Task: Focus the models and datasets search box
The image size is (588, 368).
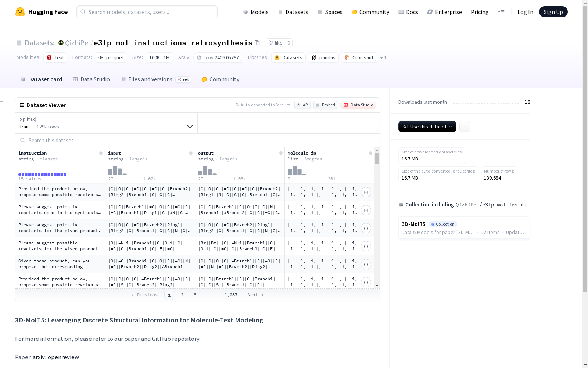Action: pyautogui.click(x=147, y=12)
